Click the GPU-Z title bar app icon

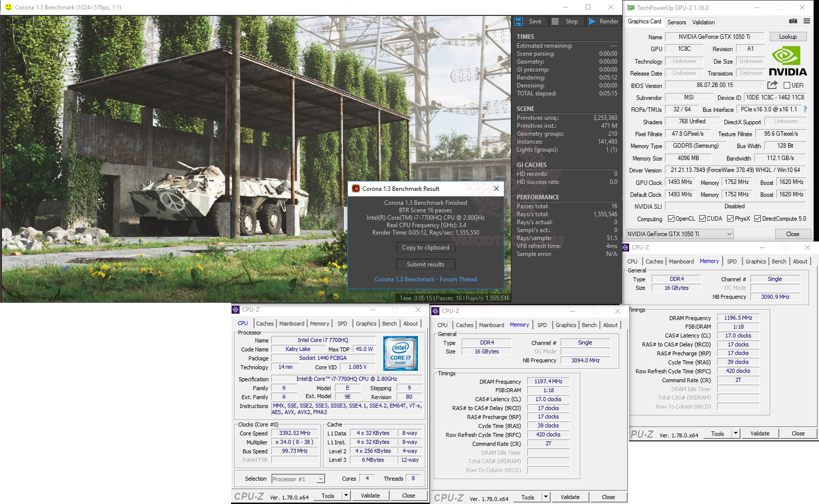[631, 7]
